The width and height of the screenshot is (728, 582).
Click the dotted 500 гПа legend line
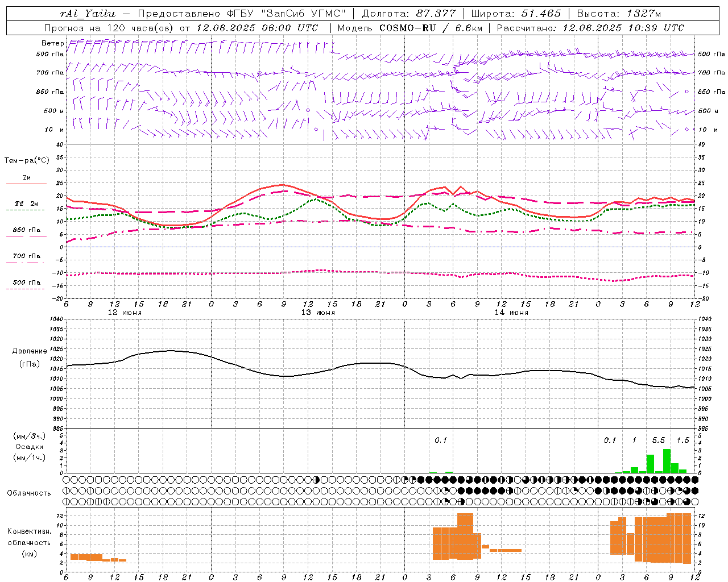click(26, 289)
